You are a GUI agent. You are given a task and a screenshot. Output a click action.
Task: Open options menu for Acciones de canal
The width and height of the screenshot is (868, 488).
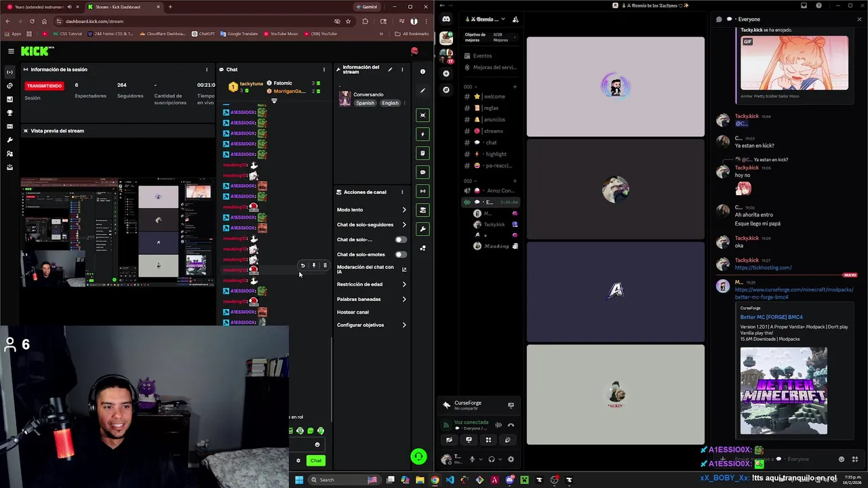(402, 192)
